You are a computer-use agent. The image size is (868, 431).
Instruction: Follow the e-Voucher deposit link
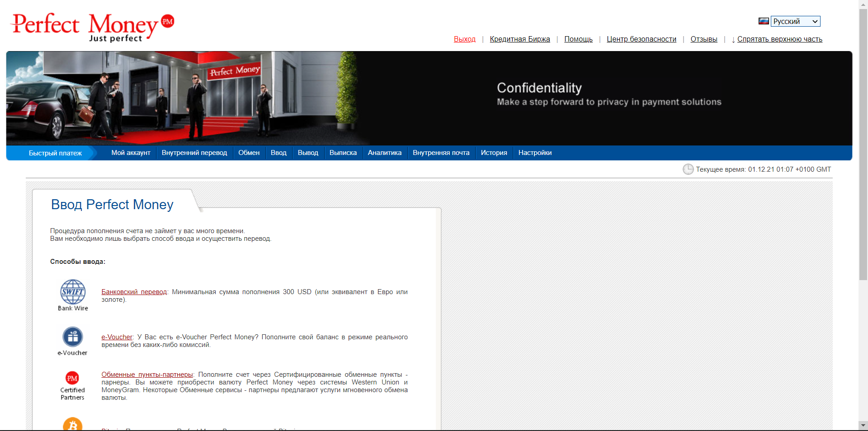point(117,337)
